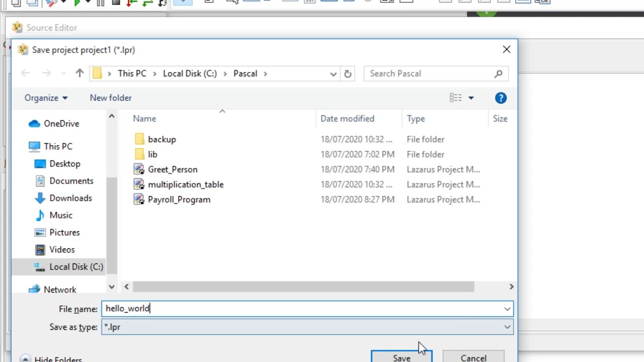The image size is (644, 362).
Task: Refresh the Pascal folder view
Action: click(348, 74)
